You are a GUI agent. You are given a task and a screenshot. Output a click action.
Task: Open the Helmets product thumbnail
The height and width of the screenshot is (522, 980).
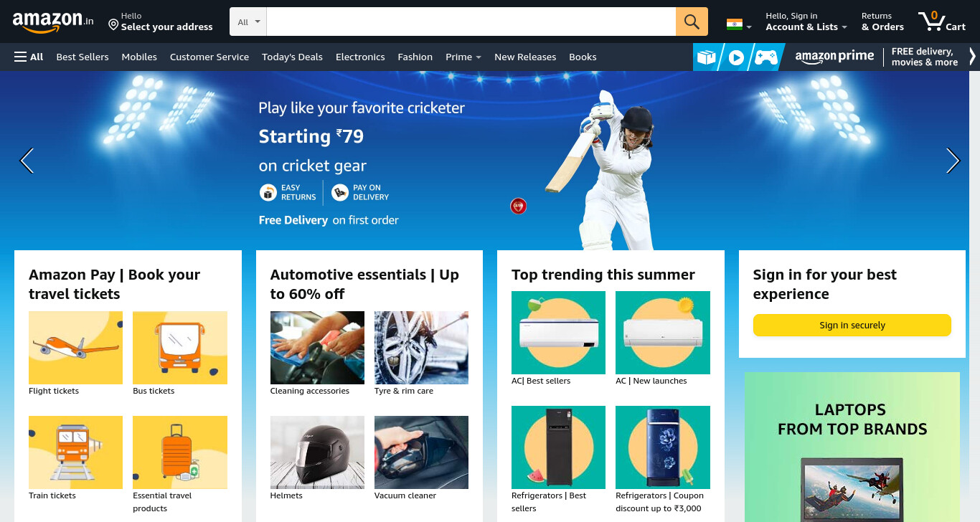(x=317, y=452)
